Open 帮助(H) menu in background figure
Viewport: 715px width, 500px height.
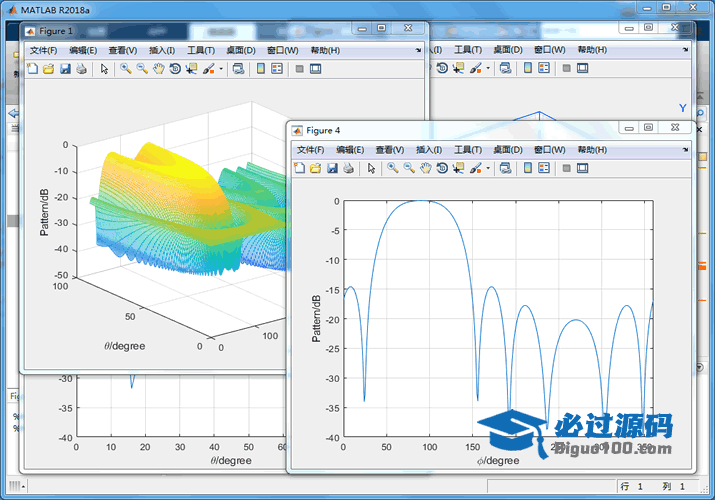pos(592,50)
